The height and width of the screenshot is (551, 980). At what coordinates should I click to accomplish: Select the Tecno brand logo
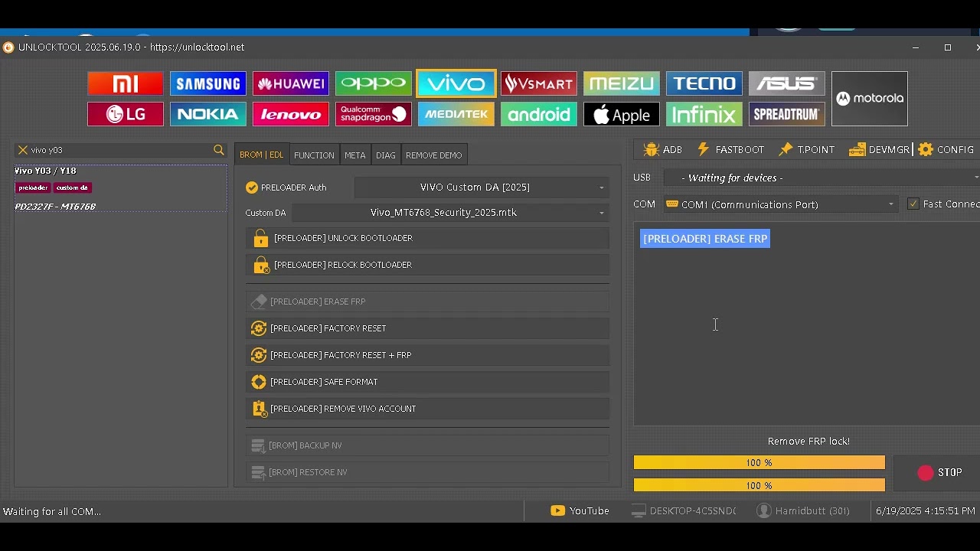(x=704, y=83)
